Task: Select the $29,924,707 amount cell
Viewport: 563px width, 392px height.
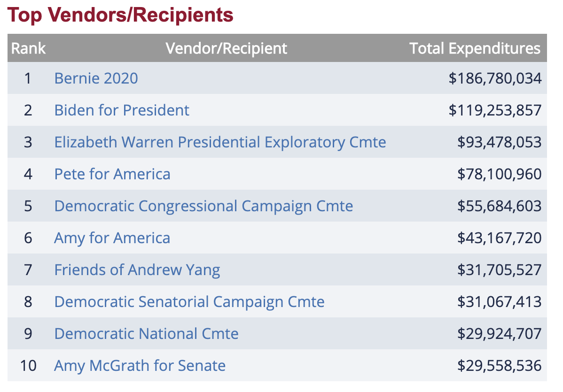Action: [x=499, y=334]
